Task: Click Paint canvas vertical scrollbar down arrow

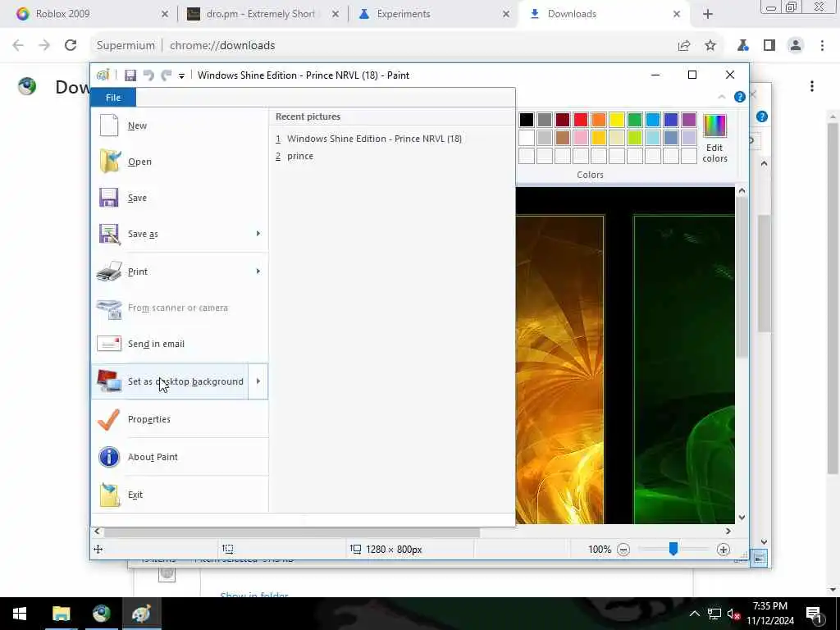Action: tap(742, 518)
